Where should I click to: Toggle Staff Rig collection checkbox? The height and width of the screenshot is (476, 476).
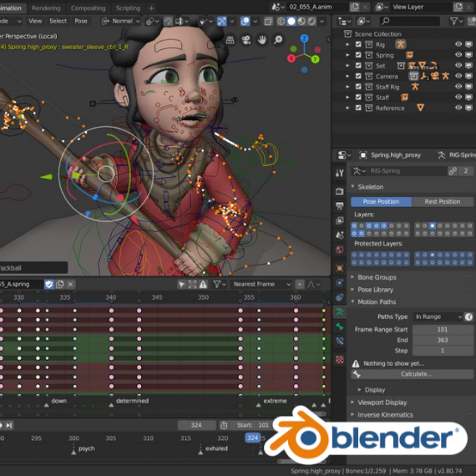pos(358,87)
